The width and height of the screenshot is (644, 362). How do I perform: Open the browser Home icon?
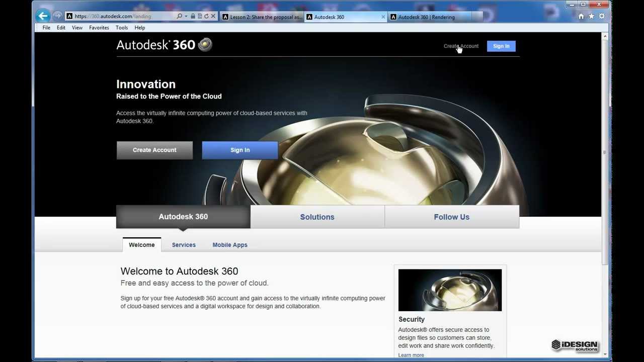[581, 17]
